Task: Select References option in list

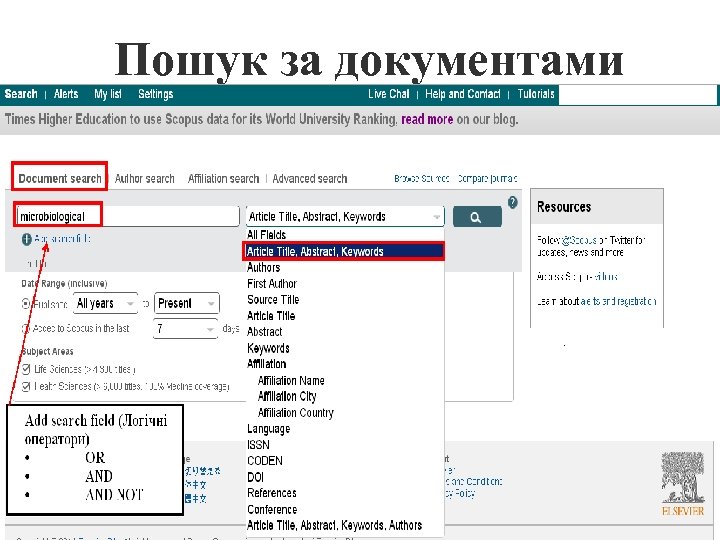Action: [x=272, y=493]
